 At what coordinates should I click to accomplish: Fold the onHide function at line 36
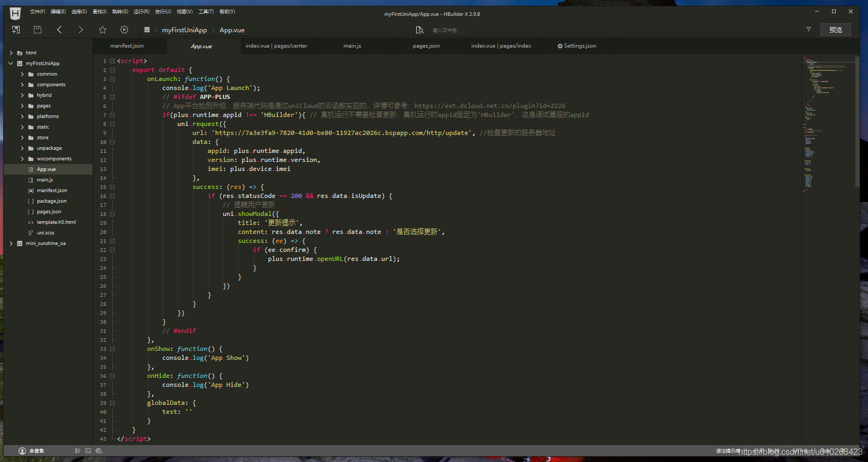112,376
